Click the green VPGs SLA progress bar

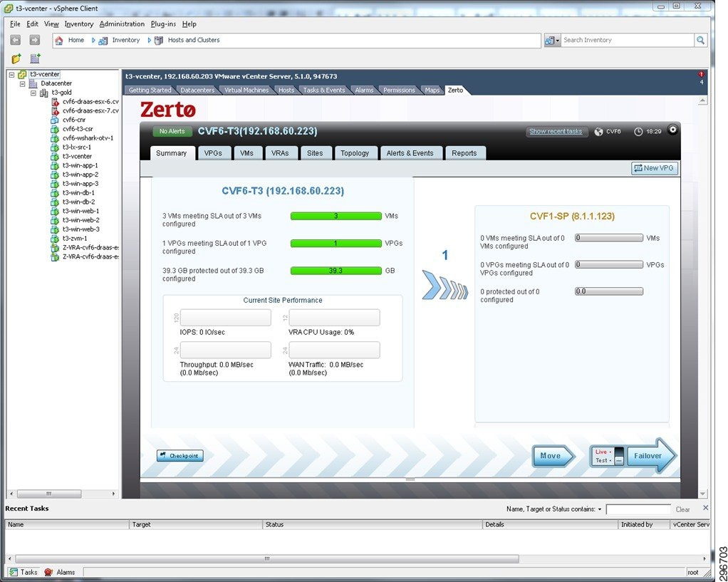pos(336,243)
